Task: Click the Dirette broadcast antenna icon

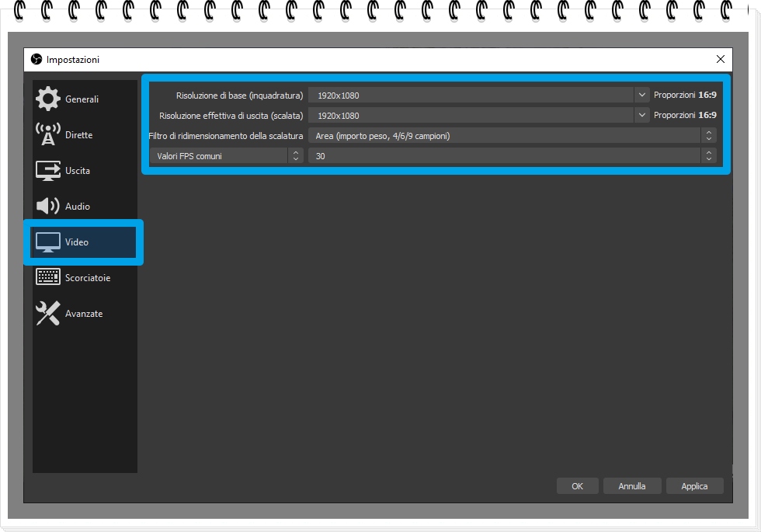Action: [47, 134]
